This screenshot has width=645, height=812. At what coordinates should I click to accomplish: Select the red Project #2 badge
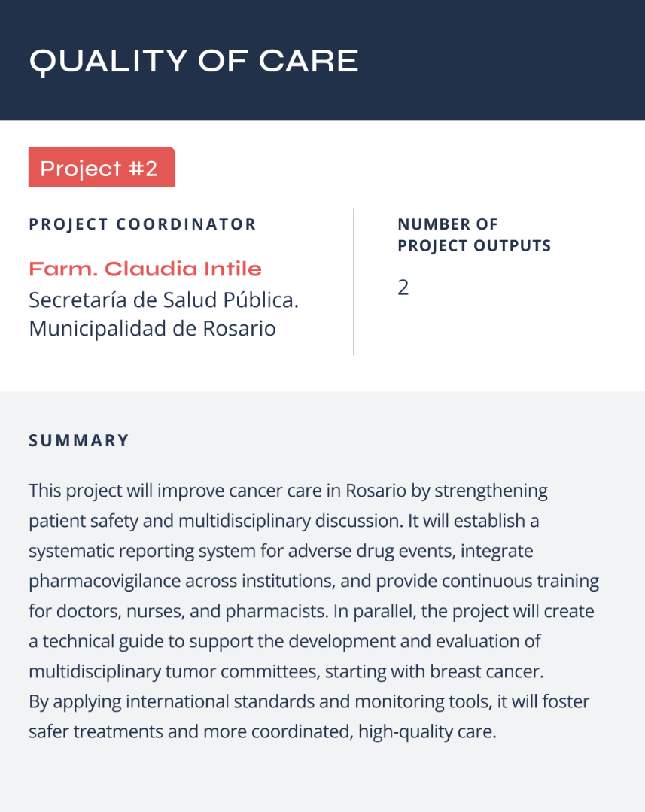coord(100,168)
